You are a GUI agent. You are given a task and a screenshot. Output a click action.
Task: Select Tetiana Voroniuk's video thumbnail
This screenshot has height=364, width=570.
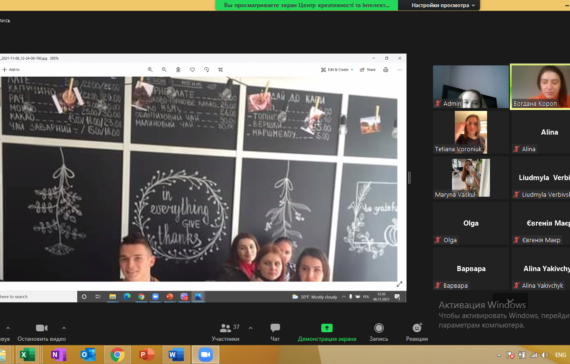pyautogui.click(x=471, y=132)
